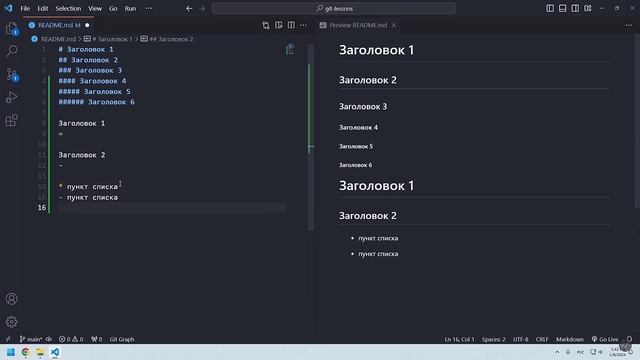The width and height of the screenshot is (640, 360).
Task: Open the Edit menu
Action: coord(42,8)
